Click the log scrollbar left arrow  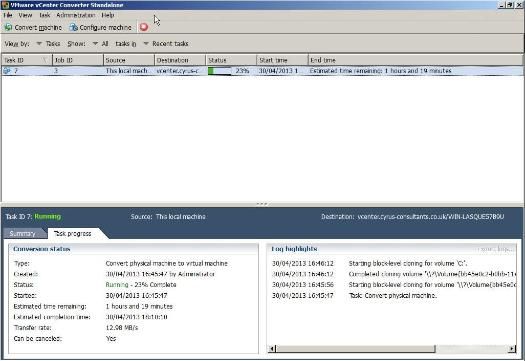[x=272, y=349]
